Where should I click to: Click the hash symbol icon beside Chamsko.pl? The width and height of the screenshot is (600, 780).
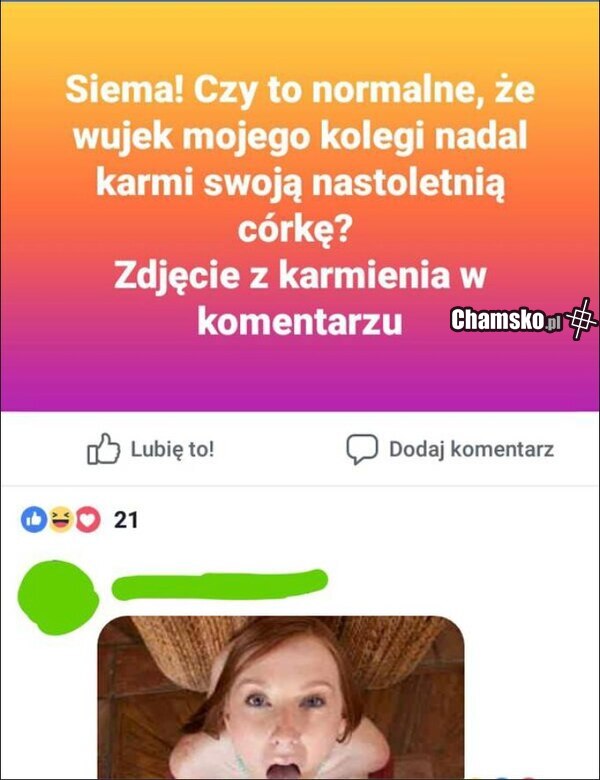coord(582,319)
